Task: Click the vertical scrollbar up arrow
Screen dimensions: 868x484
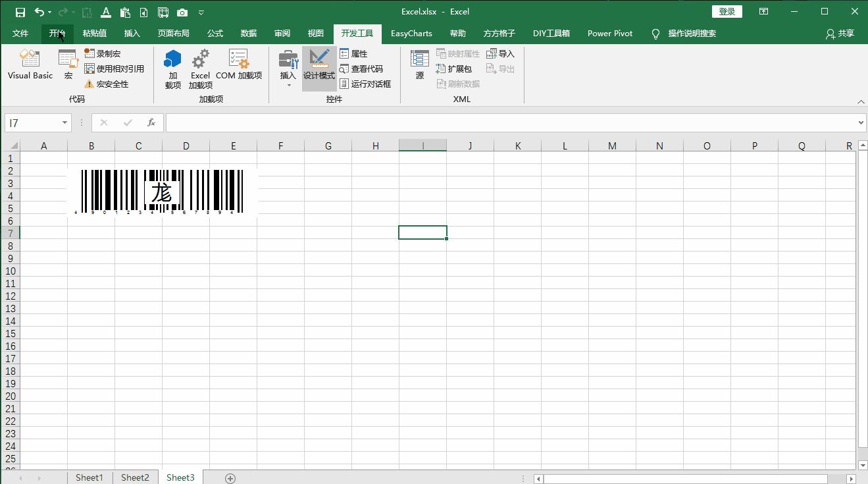Action: pos(862,146)
